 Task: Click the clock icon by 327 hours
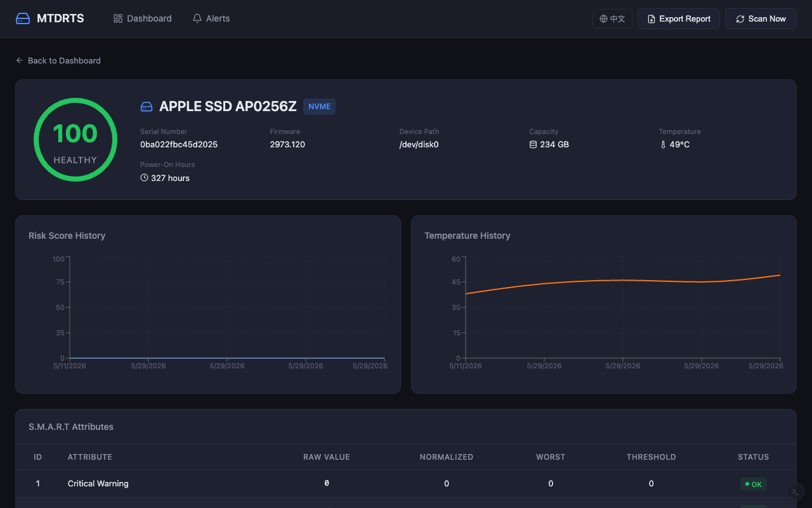coord(144,178)
